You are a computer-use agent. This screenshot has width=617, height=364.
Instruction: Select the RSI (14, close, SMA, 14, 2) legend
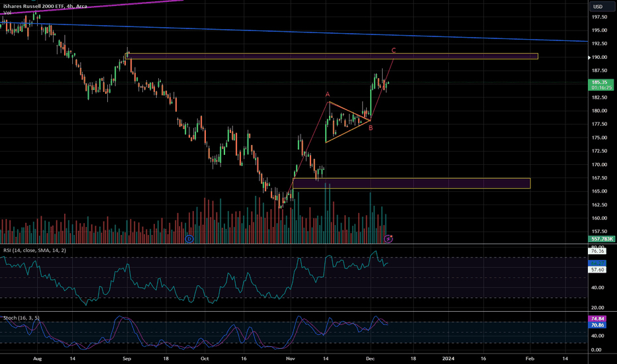point(34,250)
